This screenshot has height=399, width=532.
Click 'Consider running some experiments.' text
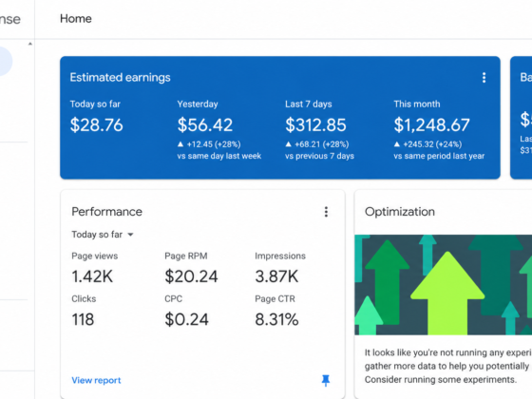click(441, 380)
